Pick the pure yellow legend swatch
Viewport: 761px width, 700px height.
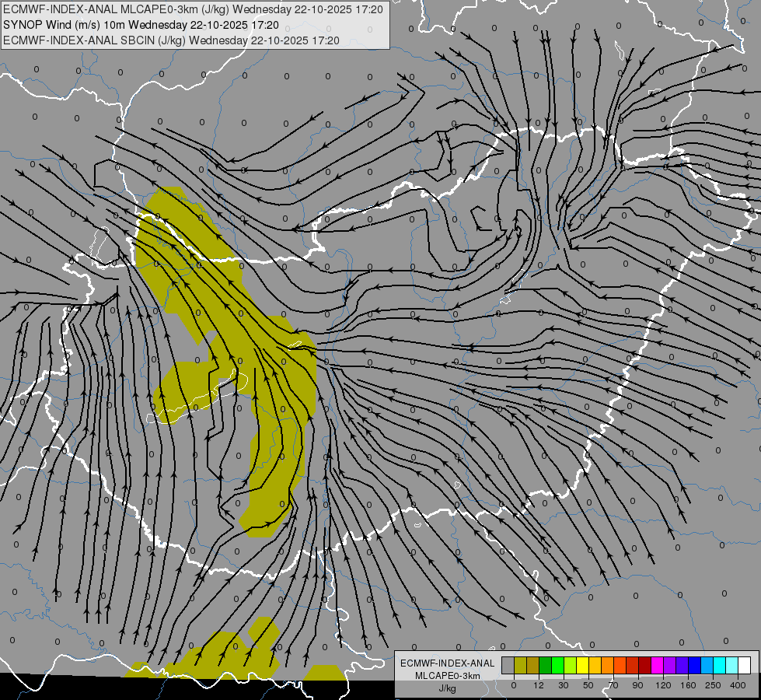click(582, 665)
